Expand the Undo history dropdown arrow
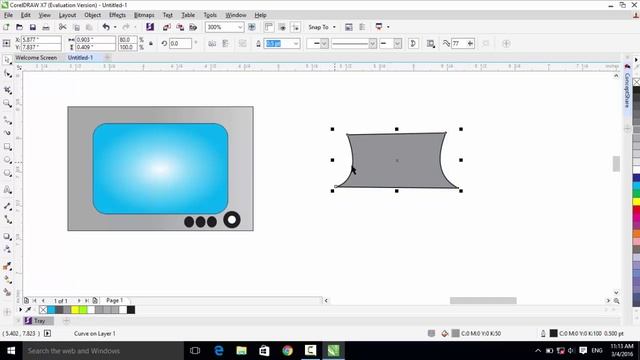The width and height of the screenshot is (640, 360). (x=115, y=27)
